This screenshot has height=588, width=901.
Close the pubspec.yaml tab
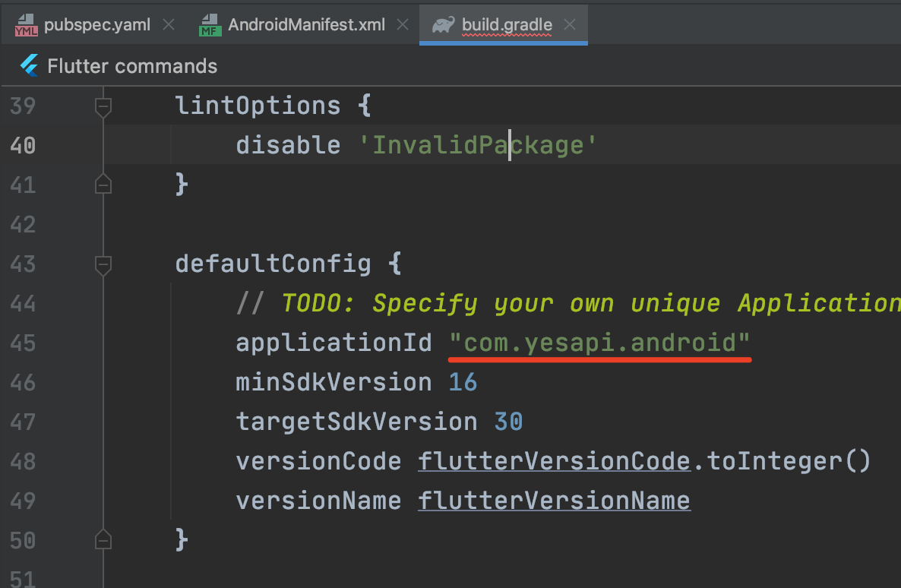[x=168, y=24]
